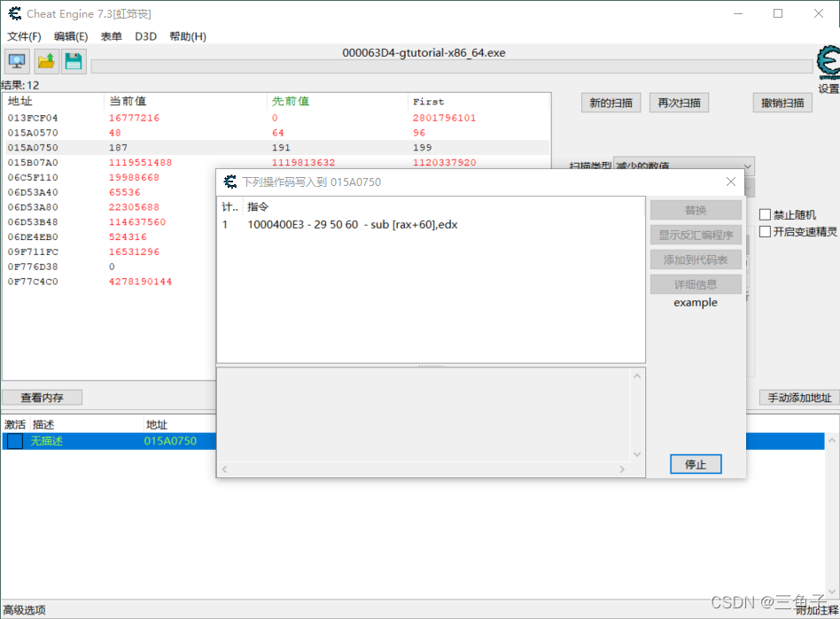Click the 显示反汇编程序 button
Screen dimensions: 840x619
click(696, 235)
